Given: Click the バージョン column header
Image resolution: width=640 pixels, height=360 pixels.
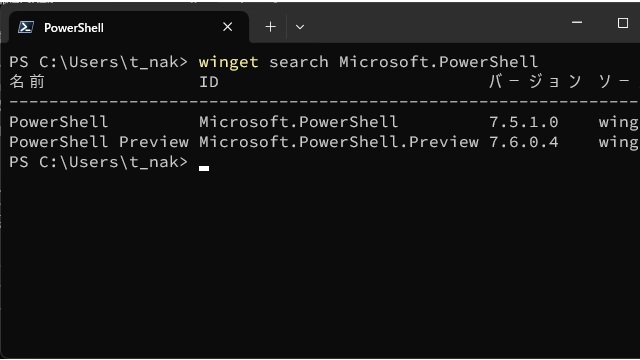Looking at the screenshot, I should 535,82.
